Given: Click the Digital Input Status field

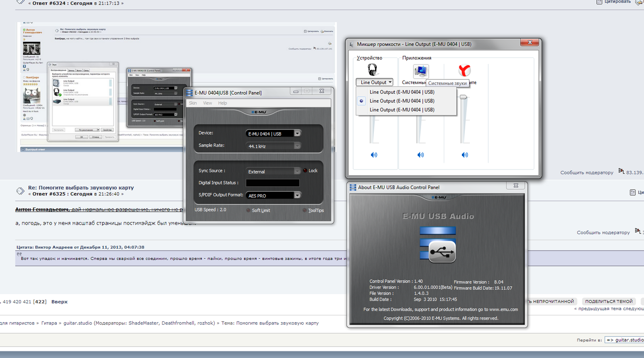Looking at the screenshot, I should 272,183.
